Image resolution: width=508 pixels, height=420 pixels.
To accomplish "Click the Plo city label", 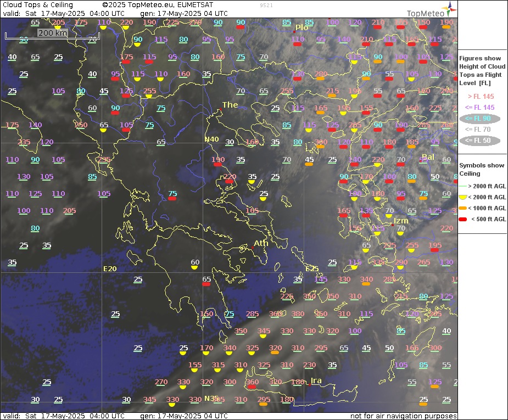I will pyautogui.click(x=302, y=27).
